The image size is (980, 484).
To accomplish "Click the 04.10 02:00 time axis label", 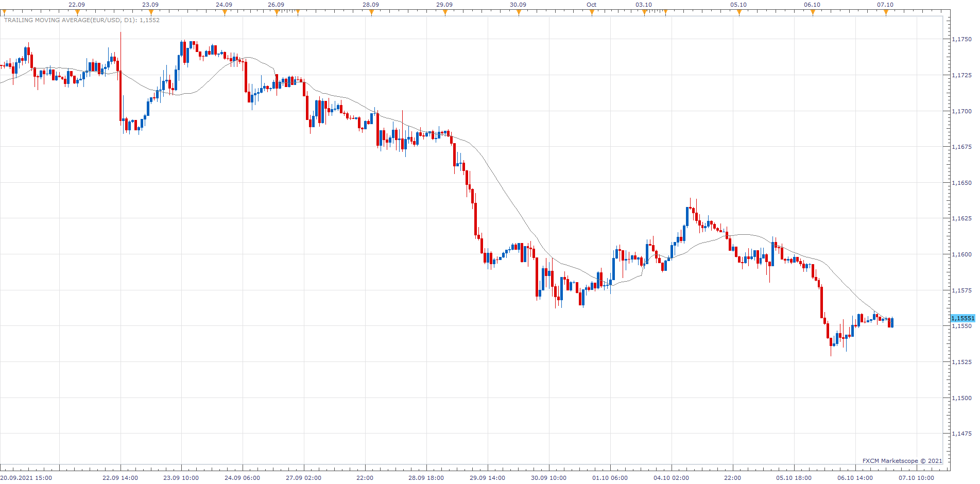I will (x=671, y=478).
